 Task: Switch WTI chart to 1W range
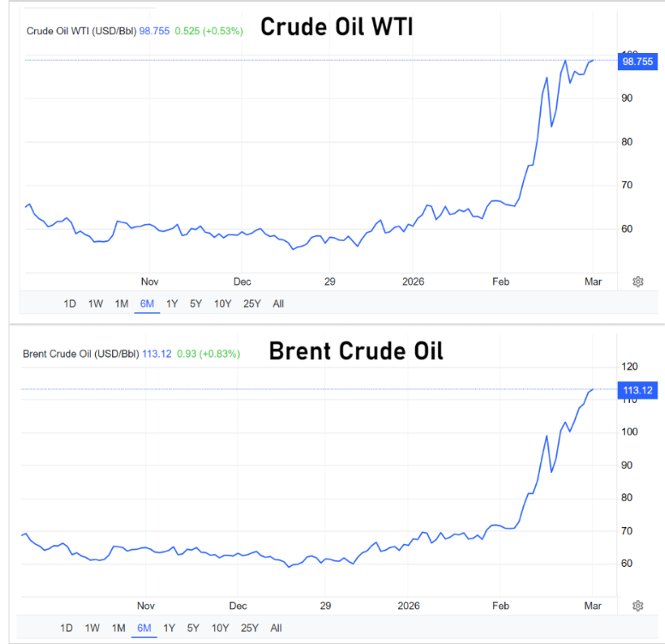tap(96, 303)
